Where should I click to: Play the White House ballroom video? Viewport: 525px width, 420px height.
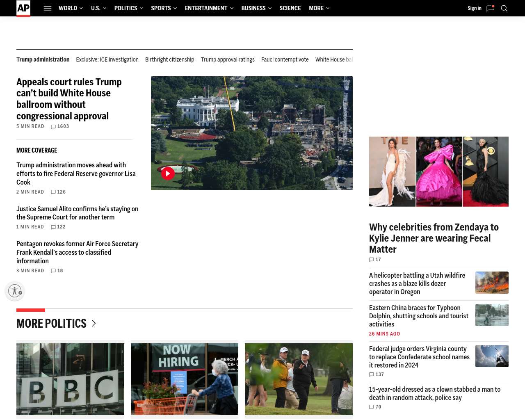168,173
